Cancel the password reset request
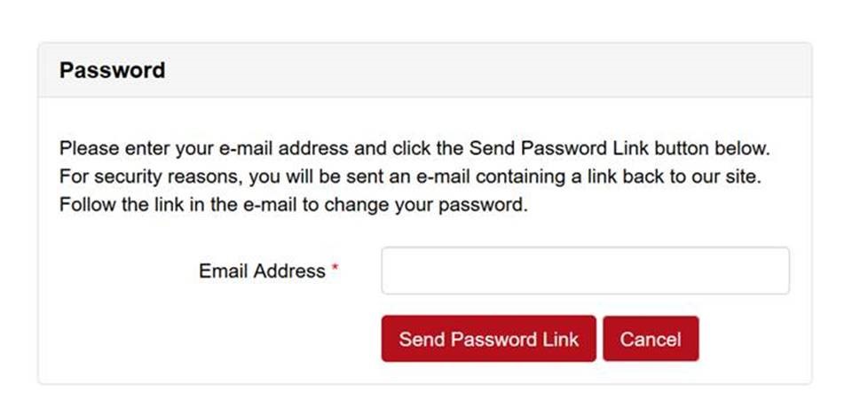 651,339
